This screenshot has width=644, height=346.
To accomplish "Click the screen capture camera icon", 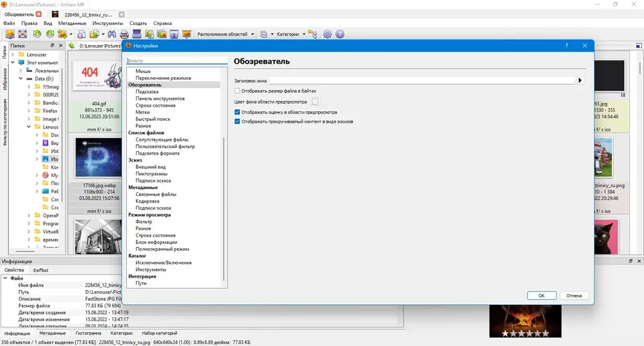I will click(174, 35).
